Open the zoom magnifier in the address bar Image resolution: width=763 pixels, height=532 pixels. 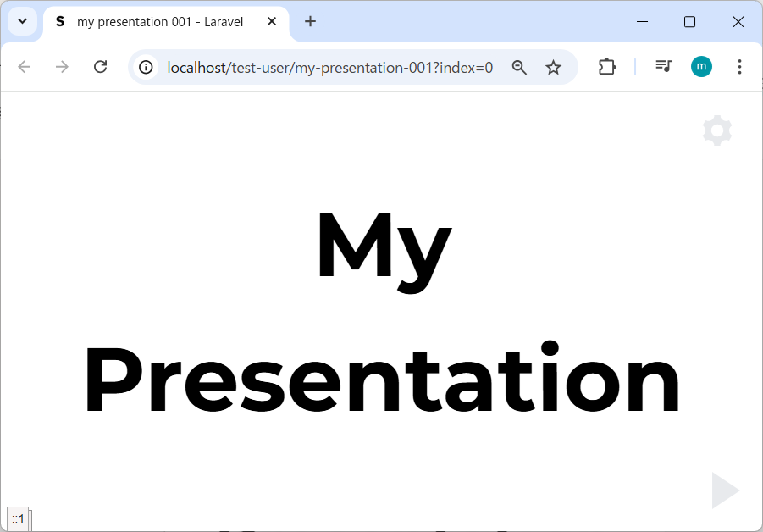[519, 67]
